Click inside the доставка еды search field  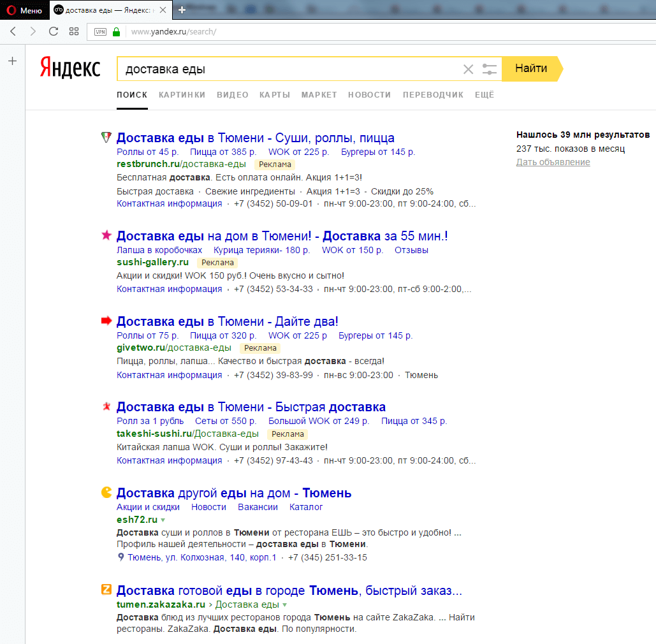pyautogui.click(x=287, y=69)
